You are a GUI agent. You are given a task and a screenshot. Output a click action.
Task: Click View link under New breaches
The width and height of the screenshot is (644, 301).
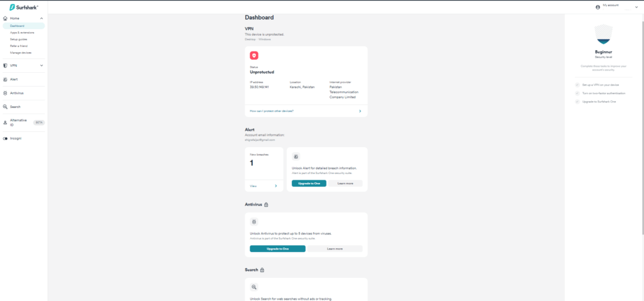click(253, 186)
